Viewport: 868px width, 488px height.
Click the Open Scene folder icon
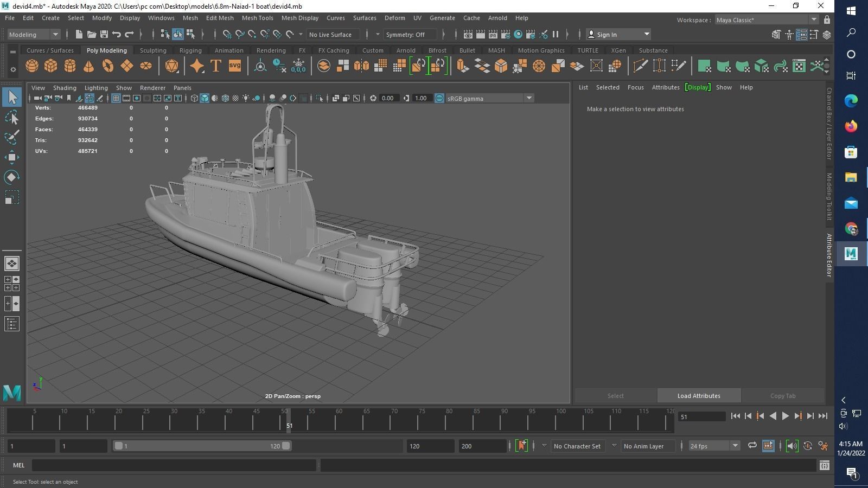(92, 34)
